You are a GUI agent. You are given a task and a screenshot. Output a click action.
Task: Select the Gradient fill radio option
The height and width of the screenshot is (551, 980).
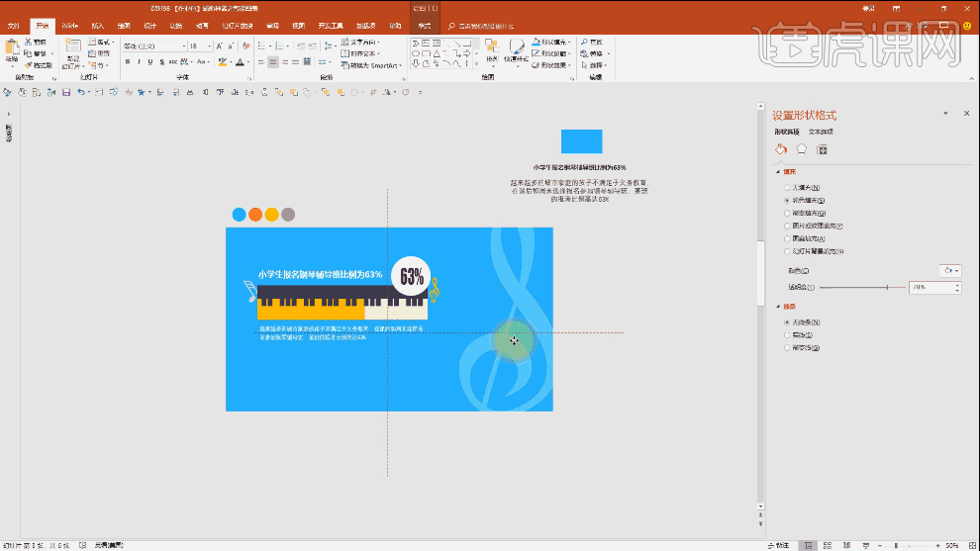(x=787, y=213)
